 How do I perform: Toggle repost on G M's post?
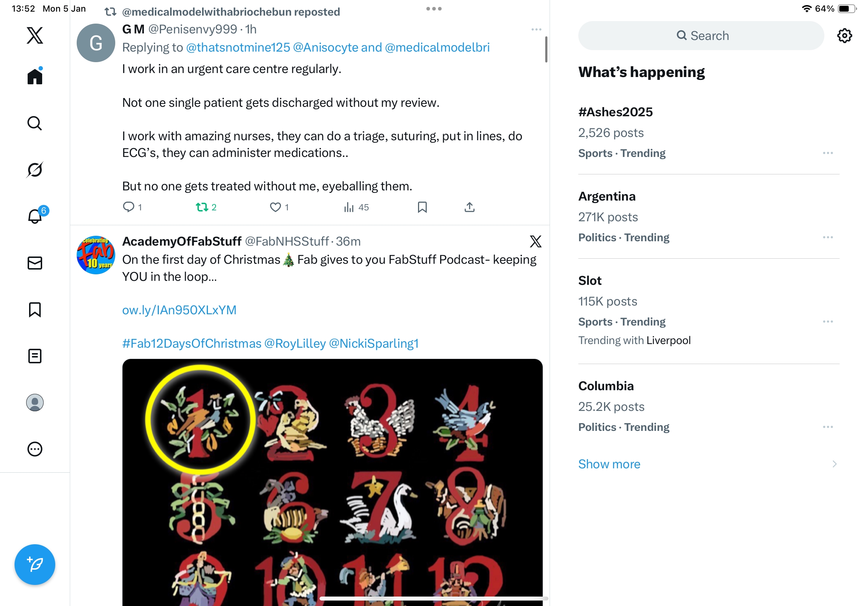[x=206, y=207]
